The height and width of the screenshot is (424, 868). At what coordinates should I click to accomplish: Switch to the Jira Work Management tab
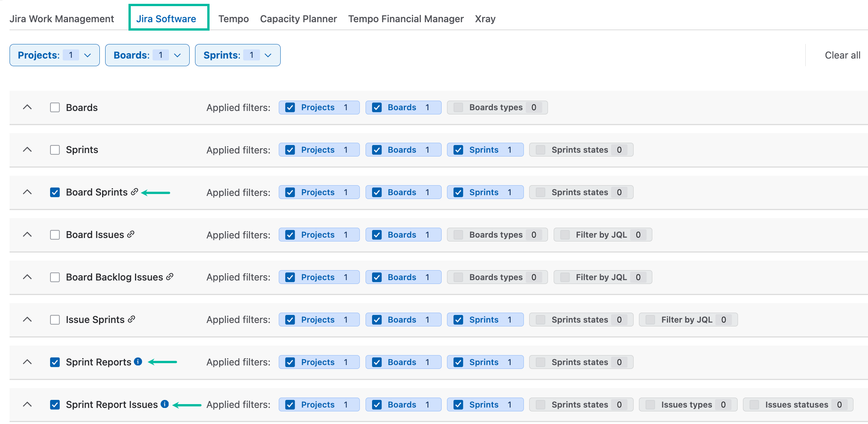62,19
